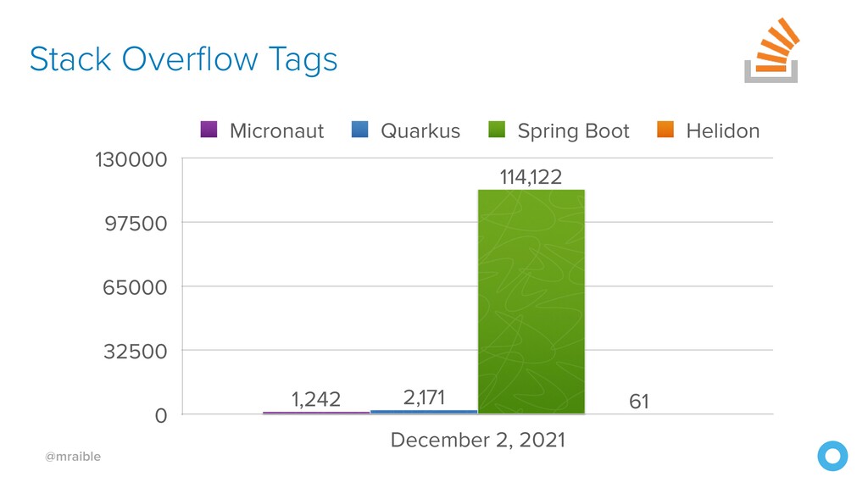The width and height of the screenshot is (868, 488).
Task: Click the 2,171 Quarkus value label
Action: click(x=424, y=397)
